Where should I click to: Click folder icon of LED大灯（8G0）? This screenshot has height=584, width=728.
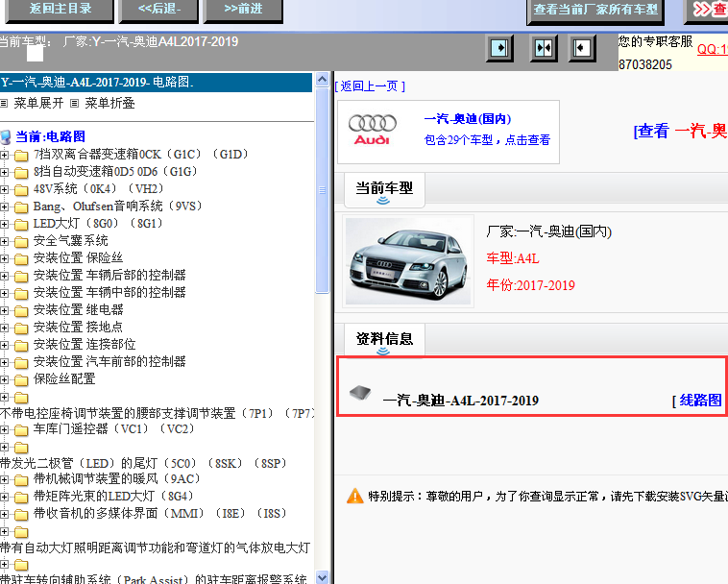pos(21,224)
